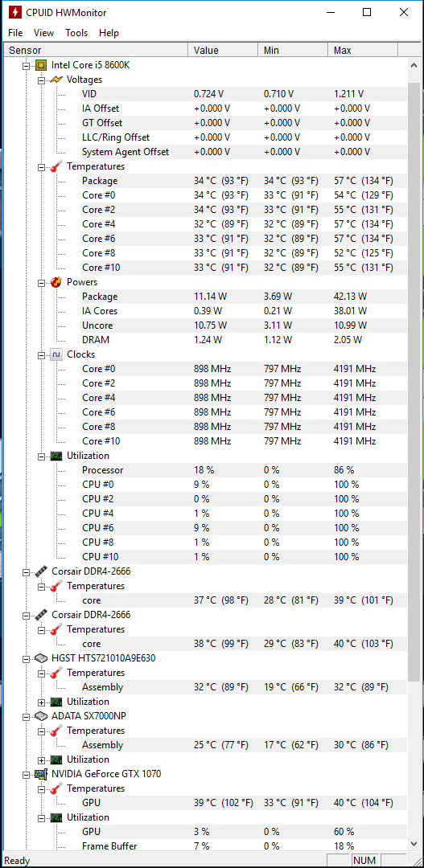Click the Clocks waveform icon
This screenshot has height=868, width=424.
coord(56,354)
